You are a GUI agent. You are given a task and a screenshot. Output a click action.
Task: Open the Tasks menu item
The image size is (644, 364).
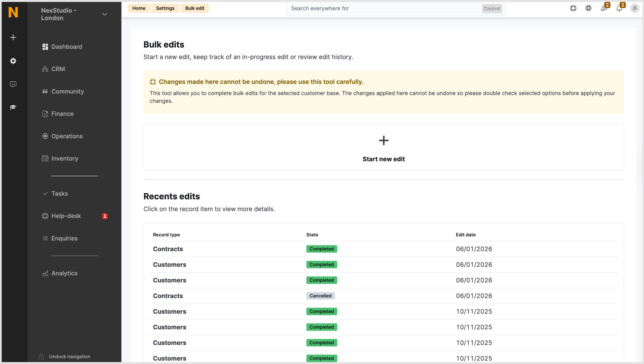[60, 194]
